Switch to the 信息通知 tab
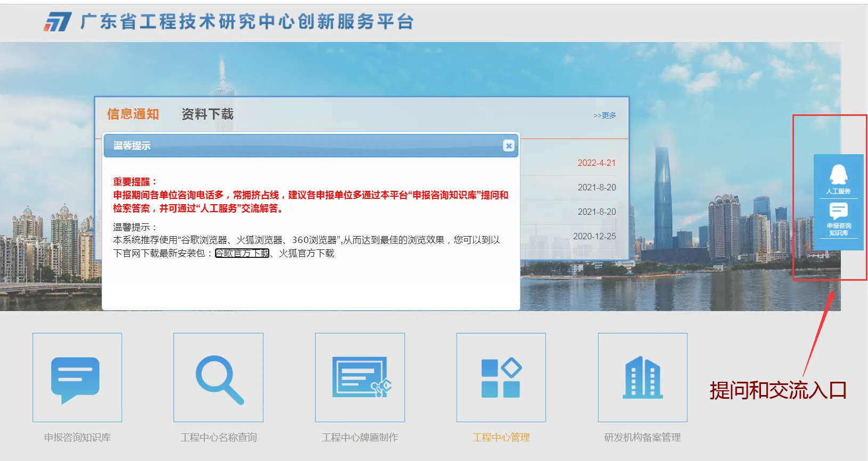This screenshot has width=868, height=461. point(133,114)
